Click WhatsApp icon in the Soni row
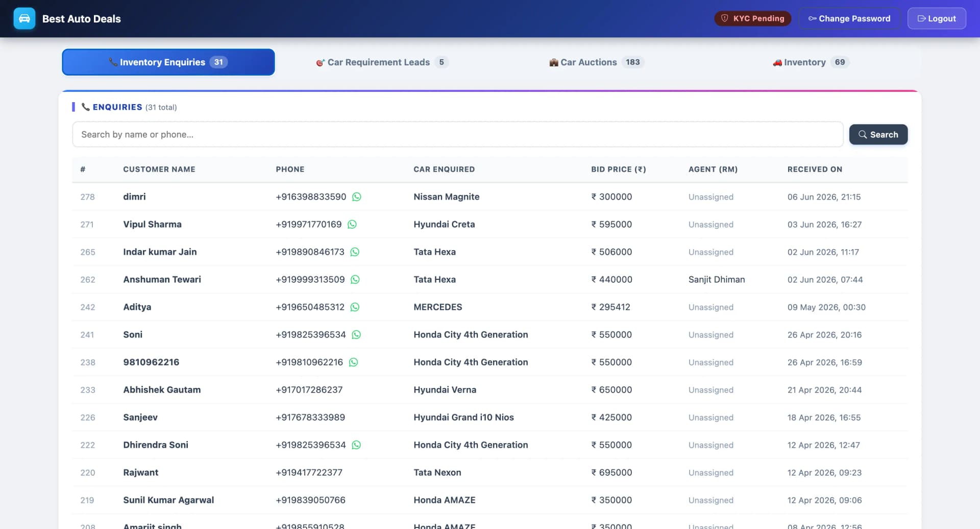Viewport: 980px width, 529px height. (x=356, y=334)
